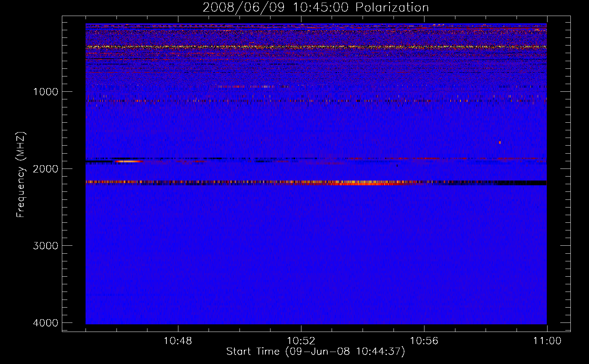This screenshot has height=364, width=589.
Task: Click the 10:56 time tick label
Action: pyautogui.click(x=424, y=341)
